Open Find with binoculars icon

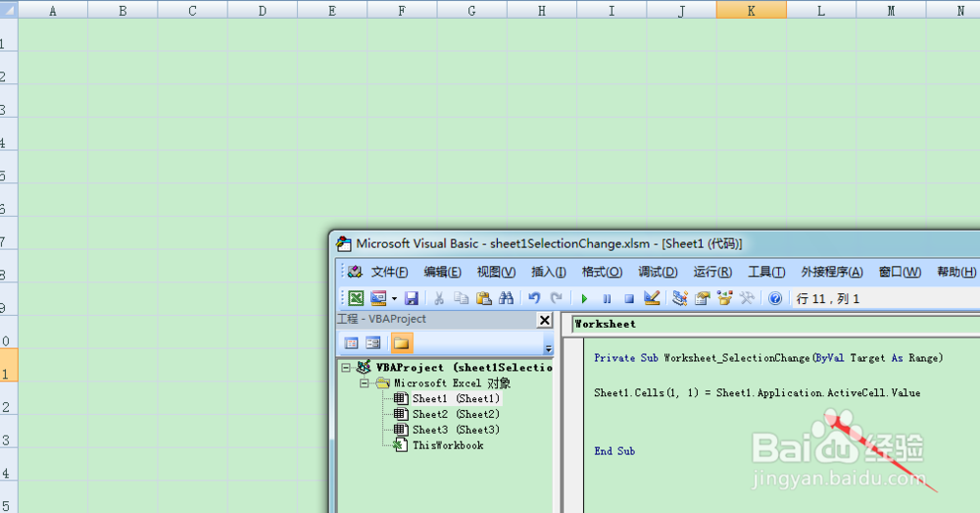coord(507,298)
